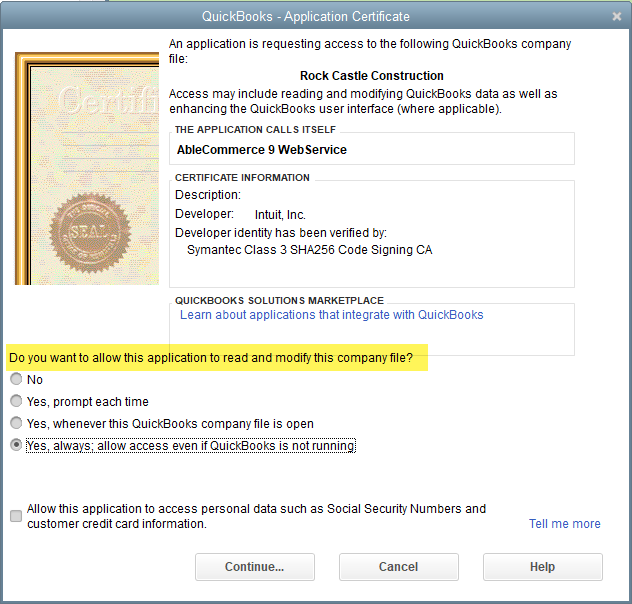Click the "QUICKBOOKS SOLUTIONS MARKETPLACE" heading
The image size is (632, 604).
coord(279,301)
